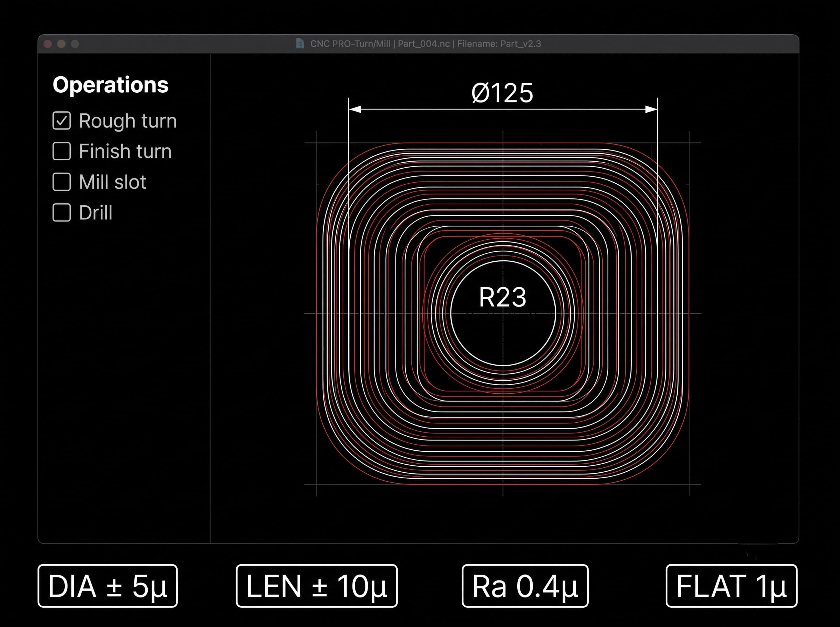The image size is (840, 627).
Task: Click the Mill slot label text
Action: pos(112,182)
